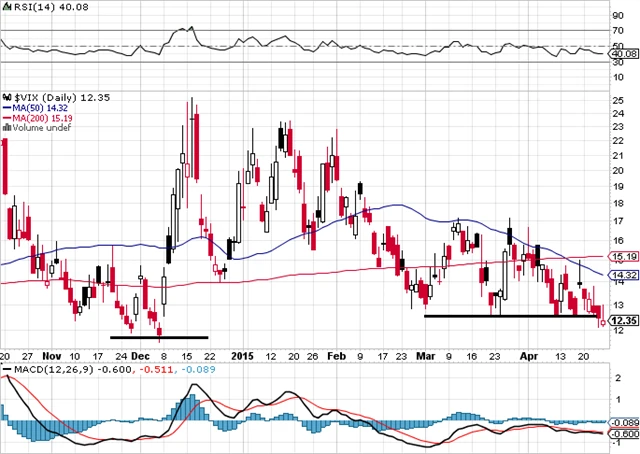Click the -0.089 histogram value tag
This screenshot has width=640, height=454.
coord(624,423)
